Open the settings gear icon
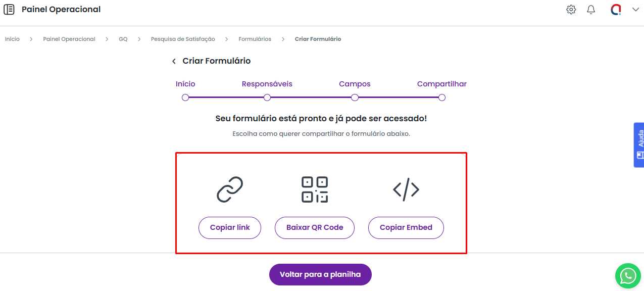The height and width of the screenshot is (291, 644). [x=571, y=10]
